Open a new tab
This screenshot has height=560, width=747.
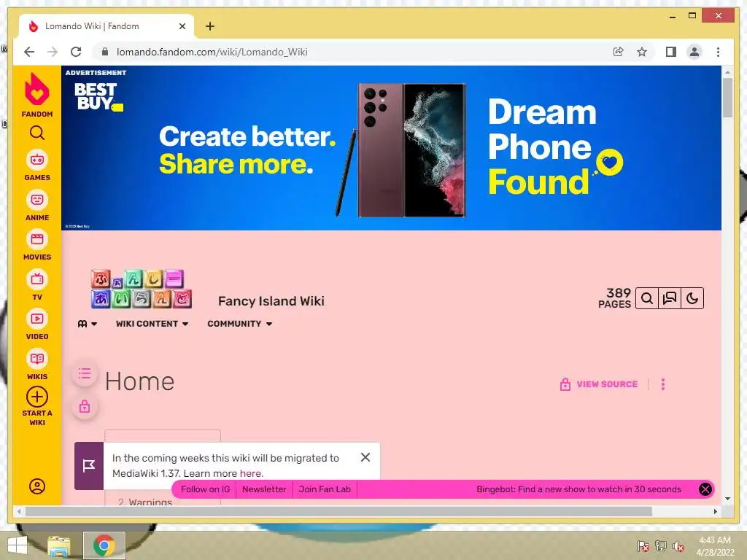click(210, 26)
